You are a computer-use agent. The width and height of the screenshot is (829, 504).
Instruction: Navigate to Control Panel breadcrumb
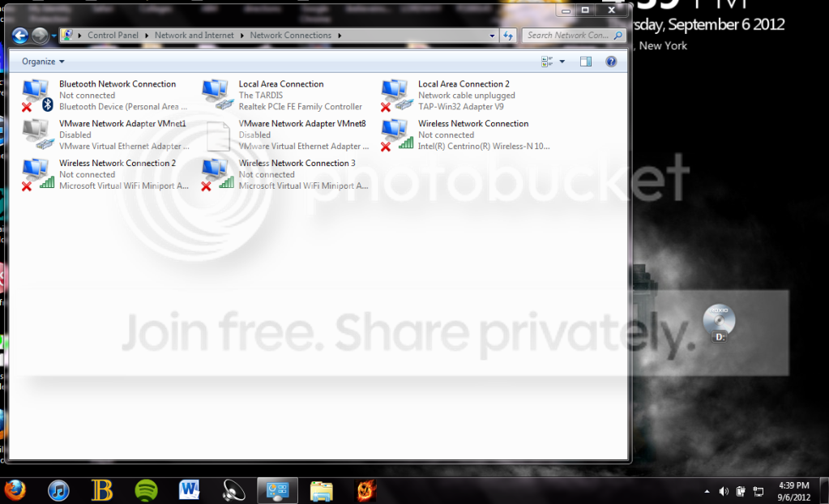click(113, 36)
